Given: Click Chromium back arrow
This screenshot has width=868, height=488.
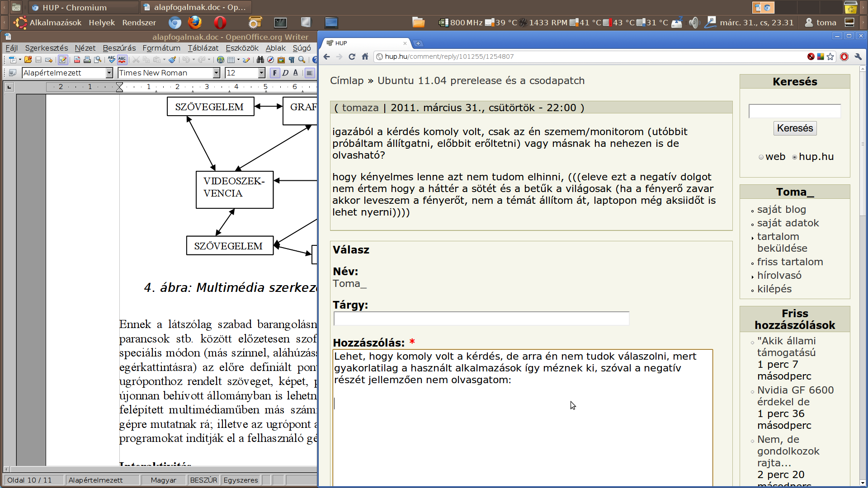Looking at the screenshot, I should [327, 56].
